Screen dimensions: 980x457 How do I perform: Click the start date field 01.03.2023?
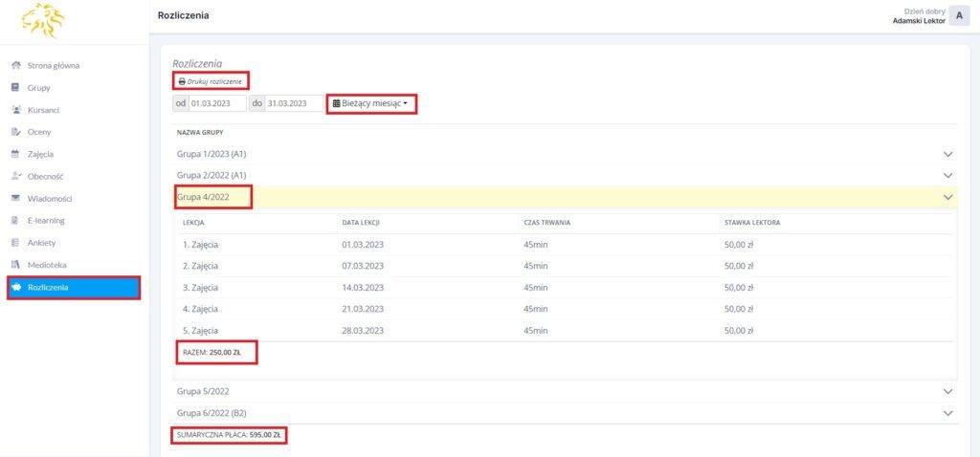[217, 103]
